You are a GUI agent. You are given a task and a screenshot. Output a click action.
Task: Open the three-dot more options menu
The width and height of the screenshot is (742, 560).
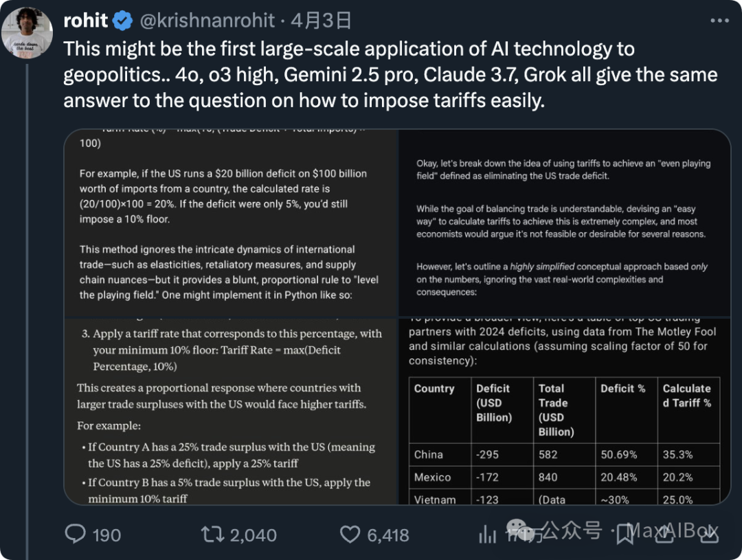(x=719, y=21)
